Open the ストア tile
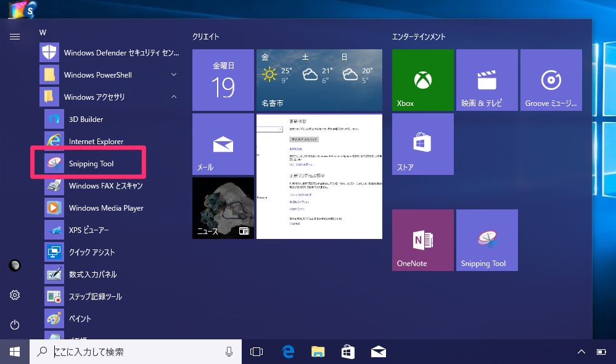This screenshot has height=364, width=616. coord(423,144)
